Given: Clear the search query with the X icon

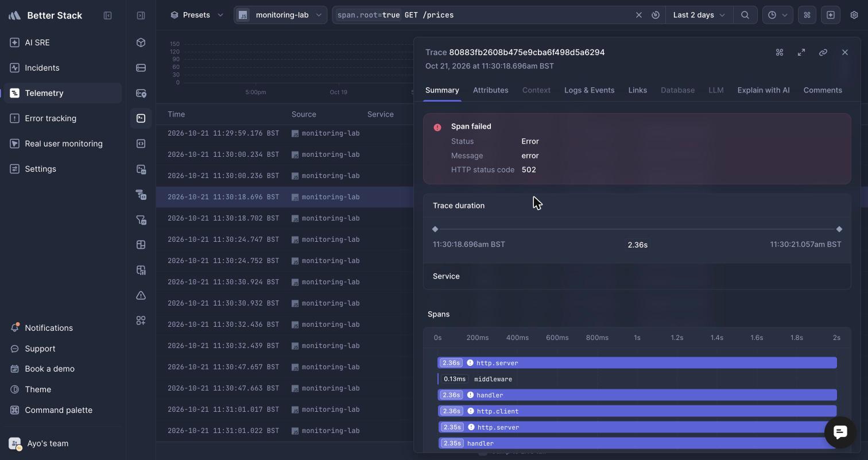Looking at the screenshot, I should (638, 15).
